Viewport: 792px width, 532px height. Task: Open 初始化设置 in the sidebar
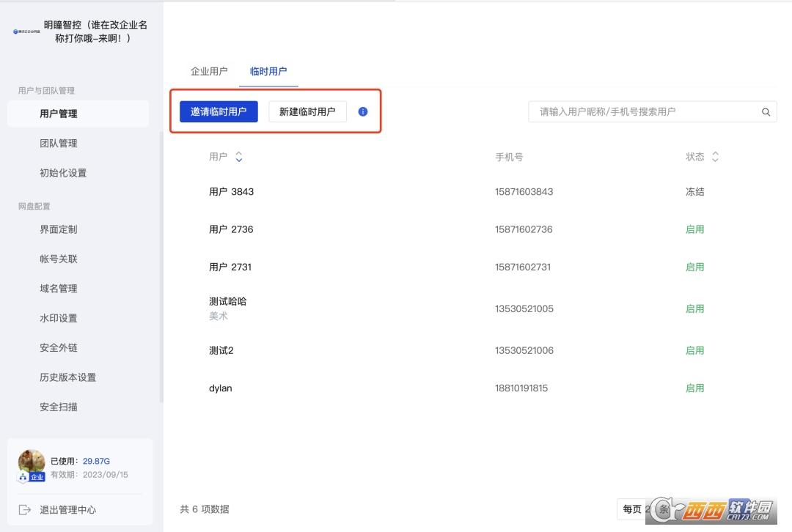(x=63, y=173)
